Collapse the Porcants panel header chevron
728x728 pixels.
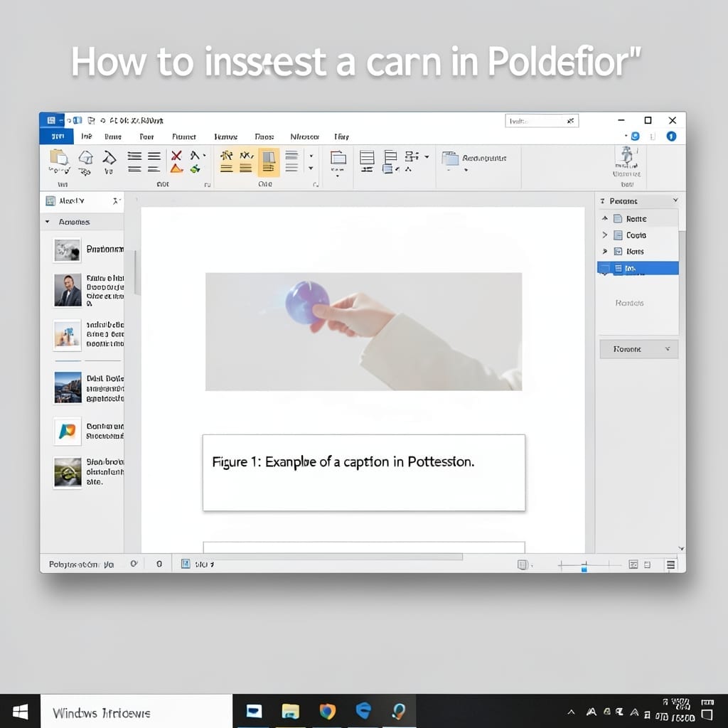tap(675, 200)
